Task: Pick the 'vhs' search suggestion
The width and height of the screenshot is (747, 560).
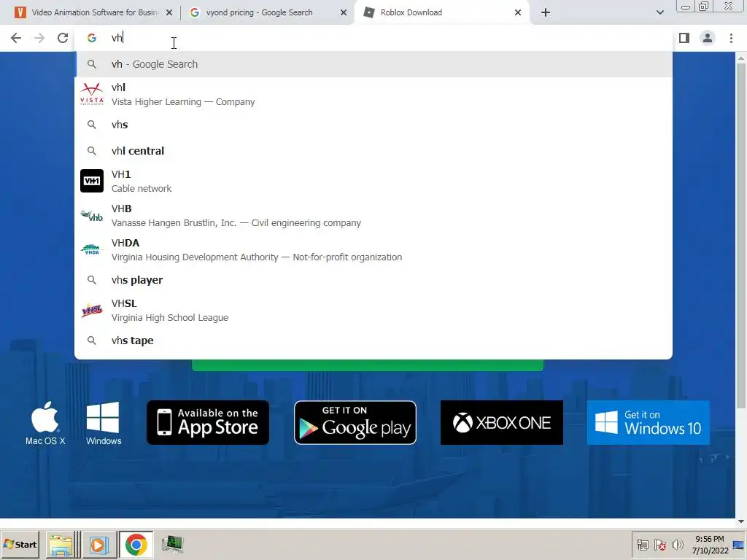Action: (x=373, y=125)
